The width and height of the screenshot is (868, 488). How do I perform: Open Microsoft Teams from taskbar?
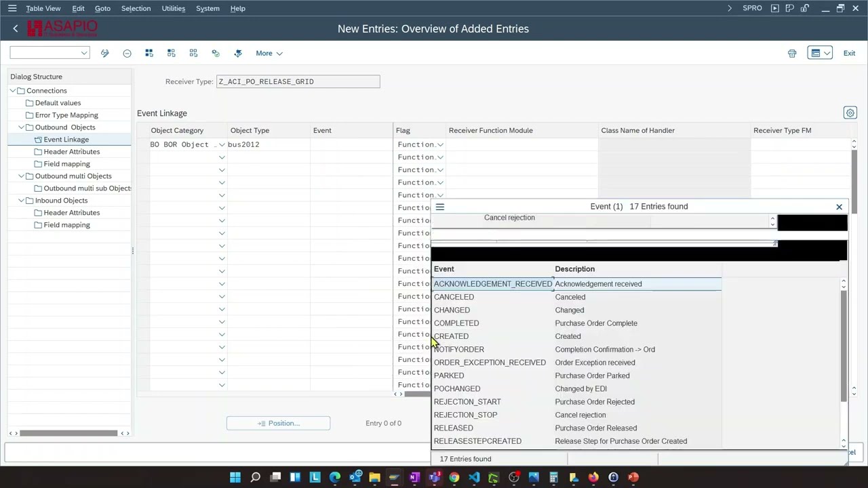pos(434,477)
